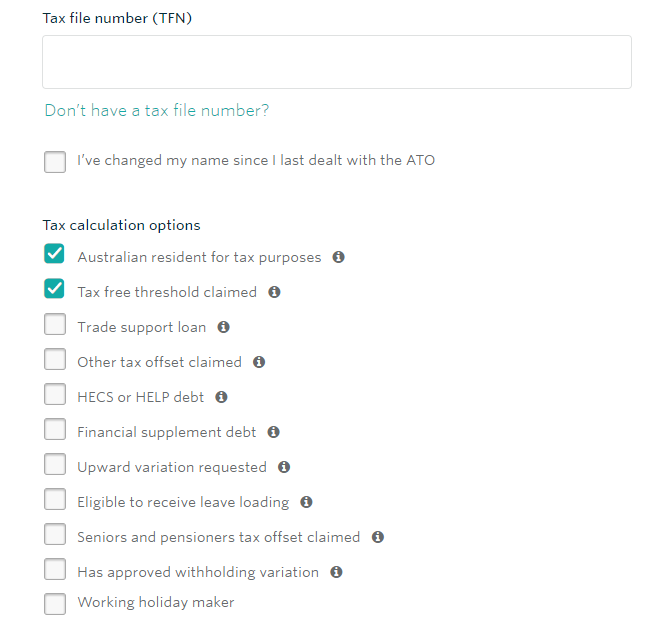
Task: Tick the changed my name checkbox
Action: (x=55, y=162)
